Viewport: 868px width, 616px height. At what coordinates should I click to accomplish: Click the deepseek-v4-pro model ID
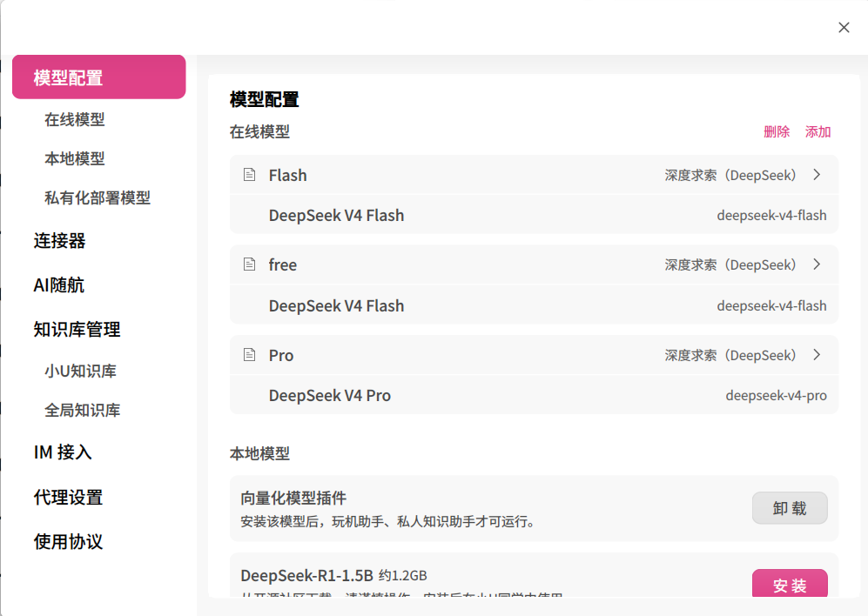776,396
